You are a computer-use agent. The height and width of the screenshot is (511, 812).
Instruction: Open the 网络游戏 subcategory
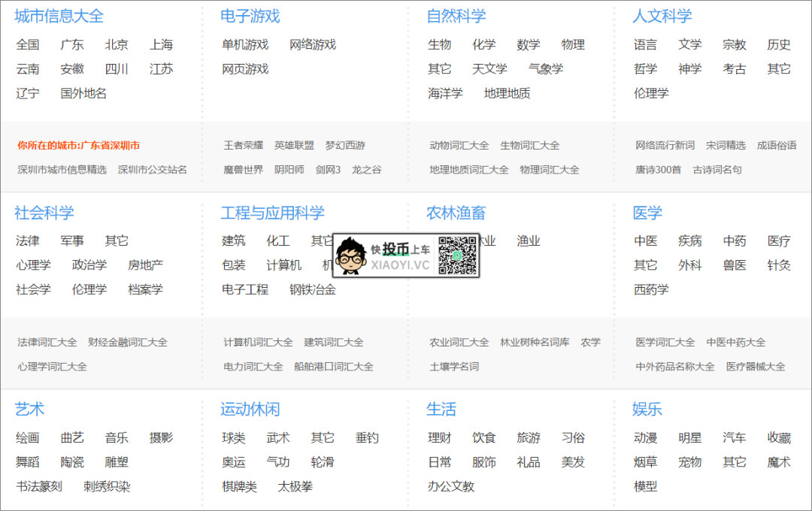click(313, 44)
